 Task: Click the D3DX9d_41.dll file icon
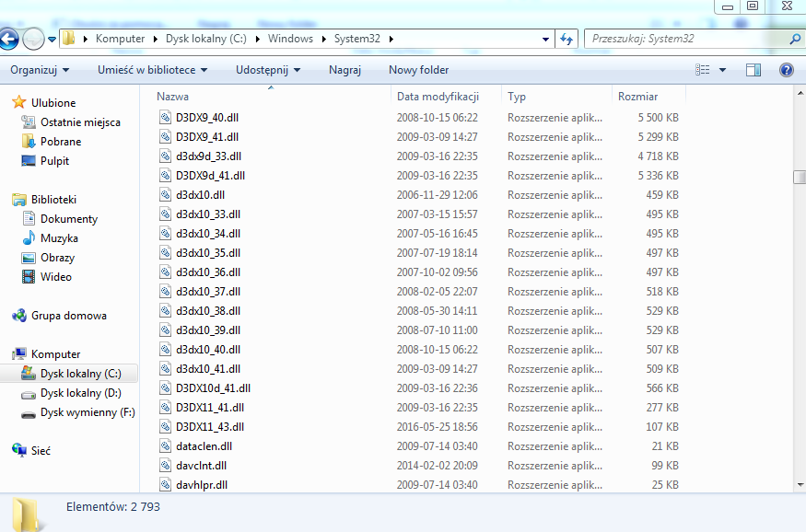(165, 176)
